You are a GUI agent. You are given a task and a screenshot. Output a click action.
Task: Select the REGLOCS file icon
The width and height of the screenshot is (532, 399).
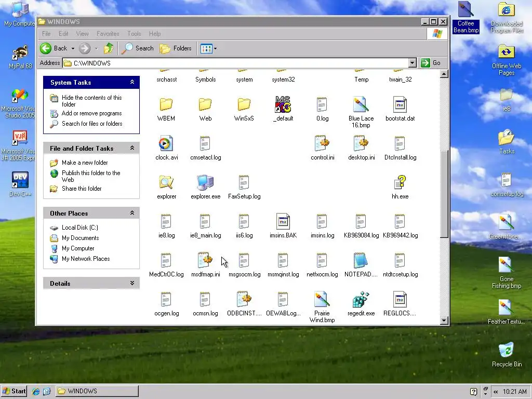pyautogui.click(x=400, y=299)
